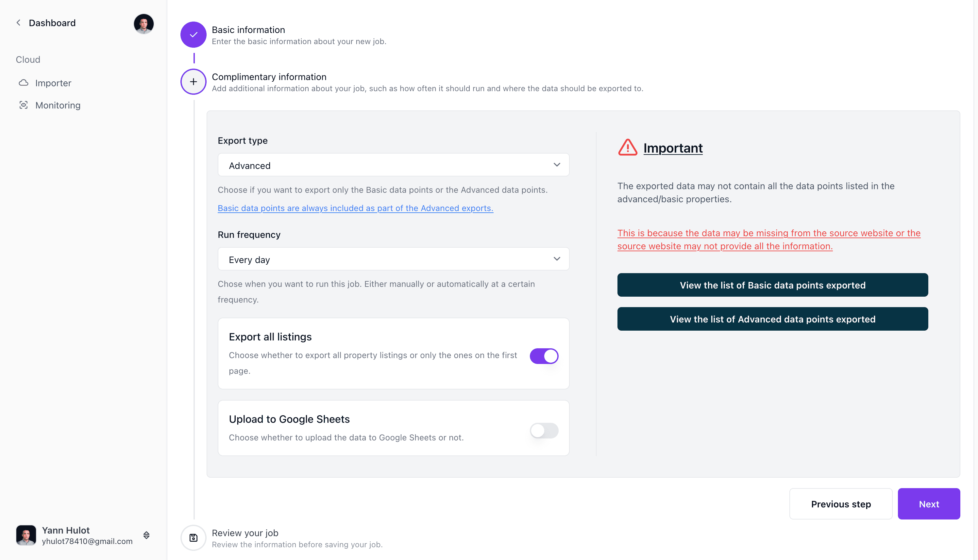Screen dimensions: 978x560
Task: Enable the Upload to Google Sheets toggle
Action: [544, 430]
